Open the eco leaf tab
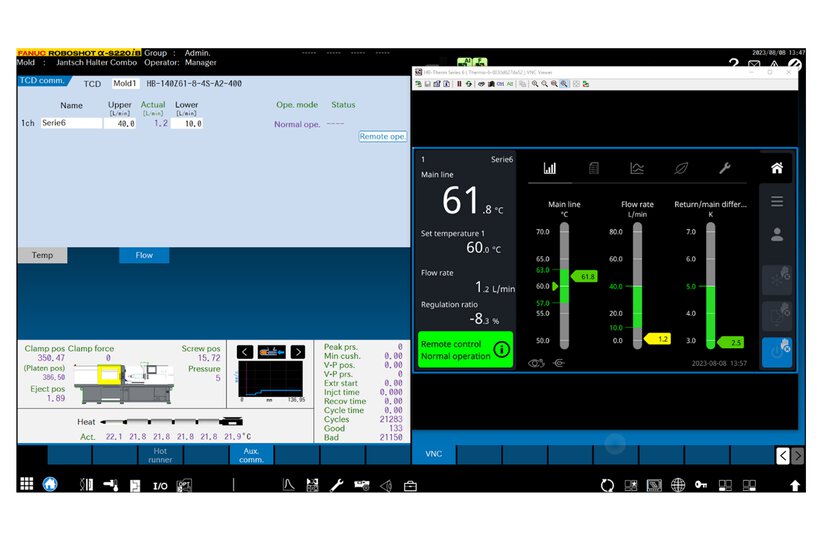The image size is (822, 540). pyautogui.click(x=681, y=168)
